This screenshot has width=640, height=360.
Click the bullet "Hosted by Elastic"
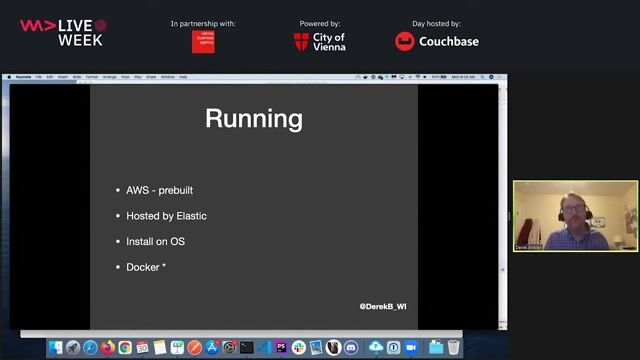click(x=166, y=216)
